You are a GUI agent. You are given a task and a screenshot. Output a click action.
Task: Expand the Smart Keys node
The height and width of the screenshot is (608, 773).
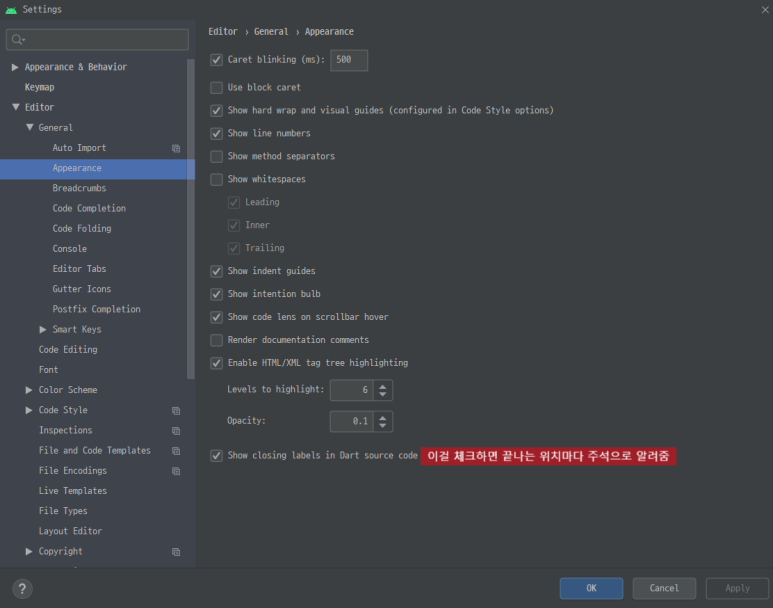(43, 329)
